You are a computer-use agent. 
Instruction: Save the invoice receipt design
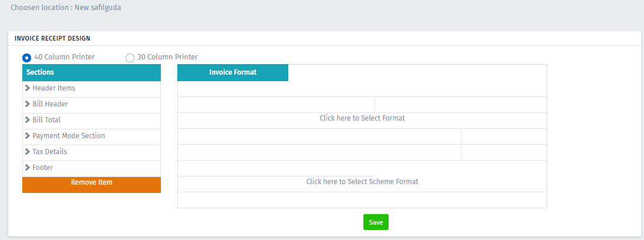[x=376, y=222]
